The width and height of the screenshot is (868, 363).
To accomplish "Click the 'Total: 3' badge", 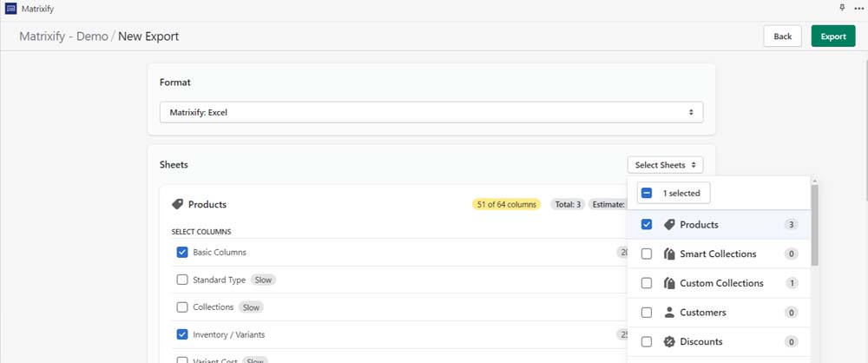I will [x=568, y=204].
